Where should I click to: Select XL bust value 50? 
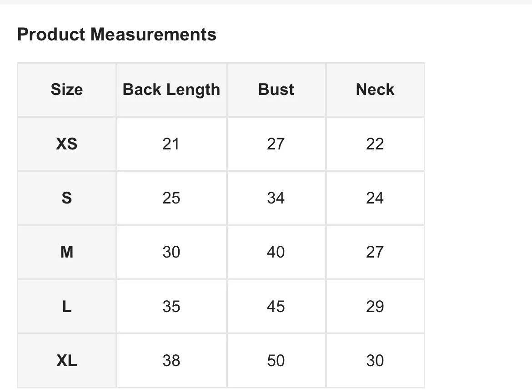[276, 361]
